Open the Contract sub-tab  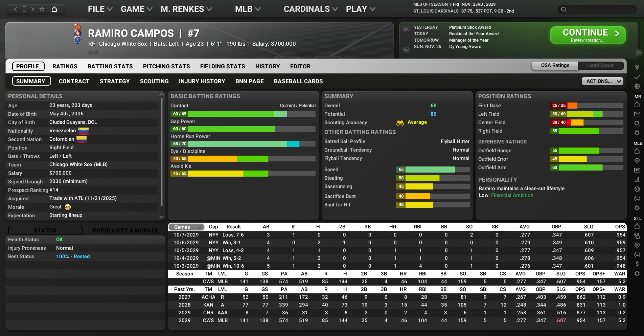click(74, 81)
